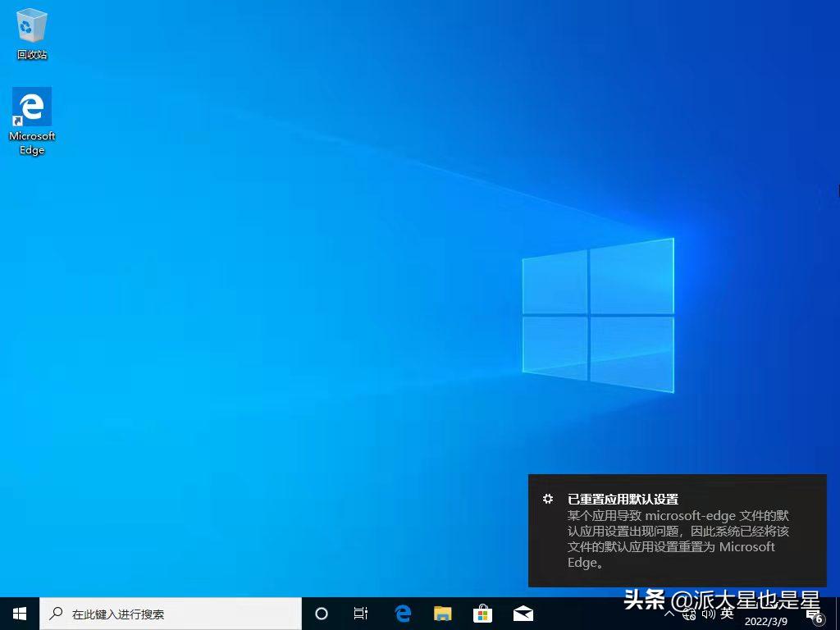Open the Start menu
840x630 pixels.
[x=18, y=614]
